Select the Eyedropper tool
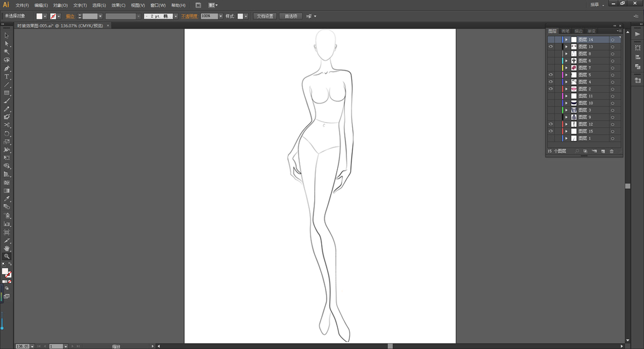The image size is (644, 349). 6,199
